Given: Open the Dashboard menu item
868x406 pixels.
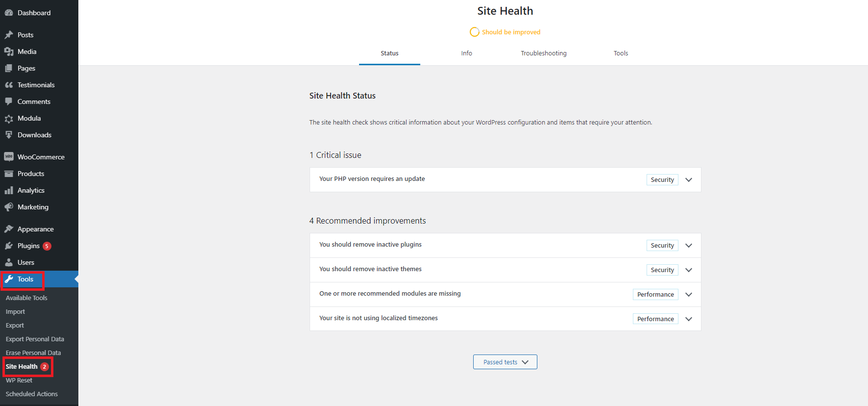Looking at the screenshot, I should [39, 13].
